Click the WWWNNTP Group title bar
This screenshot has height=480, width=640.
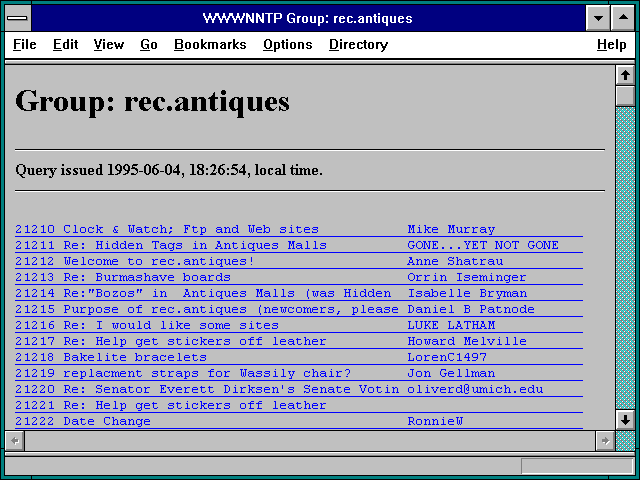click(308, 18)
